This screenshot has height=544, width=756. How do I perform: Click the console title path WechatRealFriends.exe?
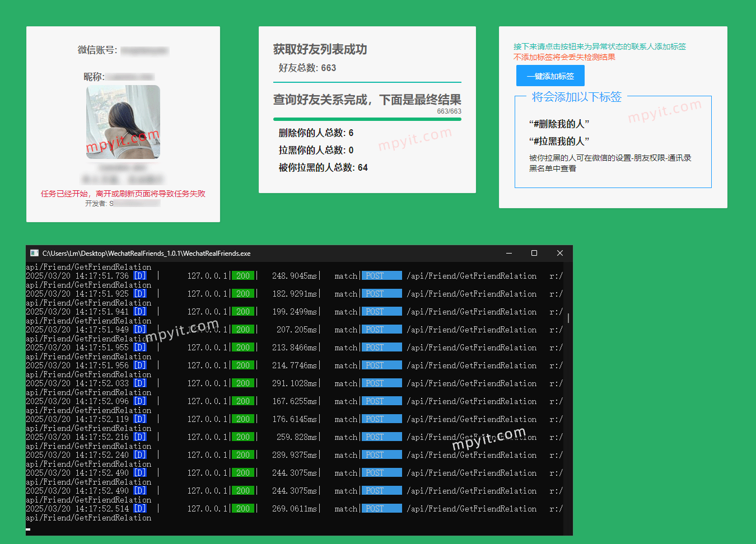tap(147, 254)
